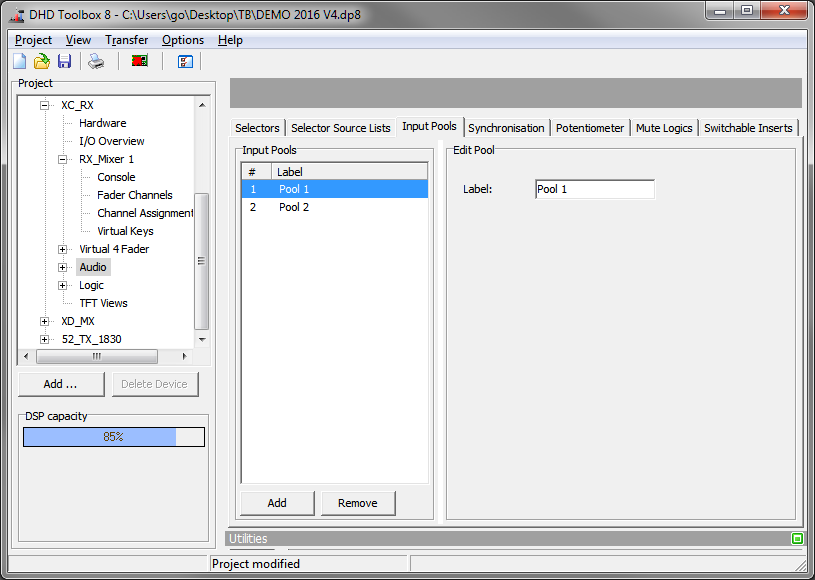This screenshot has height=580, width=815.
Task: Click the red-green transfer icon in the toolbar
Action: pyautogui.click(x=139, y=61)
